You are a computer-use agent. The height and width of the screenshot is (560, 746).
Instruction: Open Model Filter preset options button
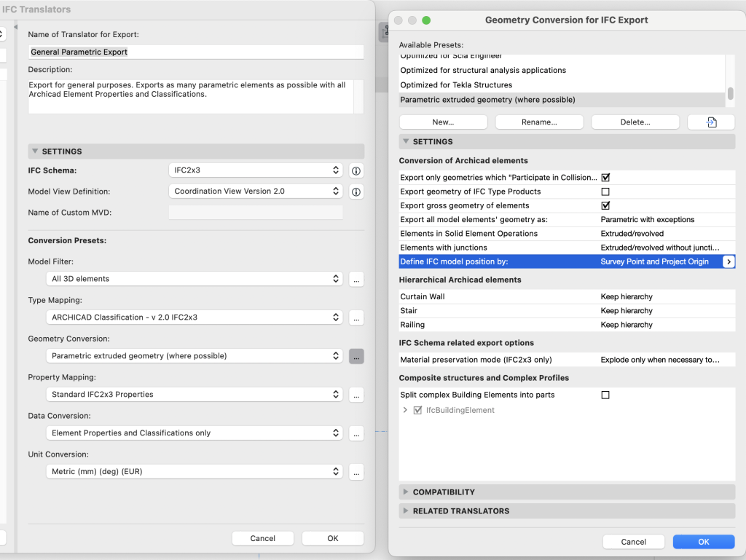356,279
